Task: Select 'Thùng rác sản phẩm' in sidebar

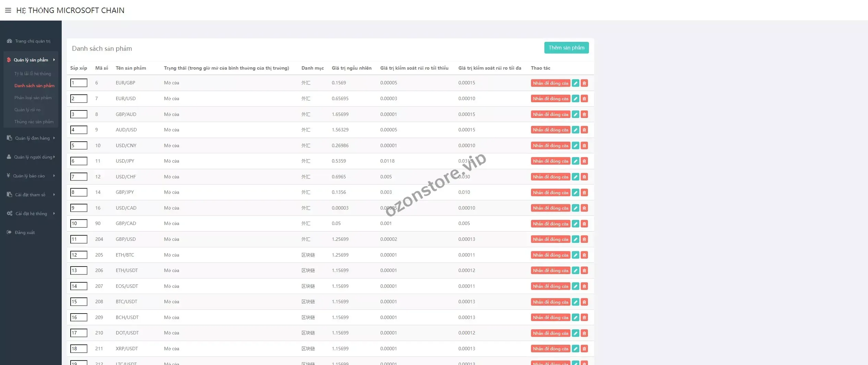Action: point(34,121)
